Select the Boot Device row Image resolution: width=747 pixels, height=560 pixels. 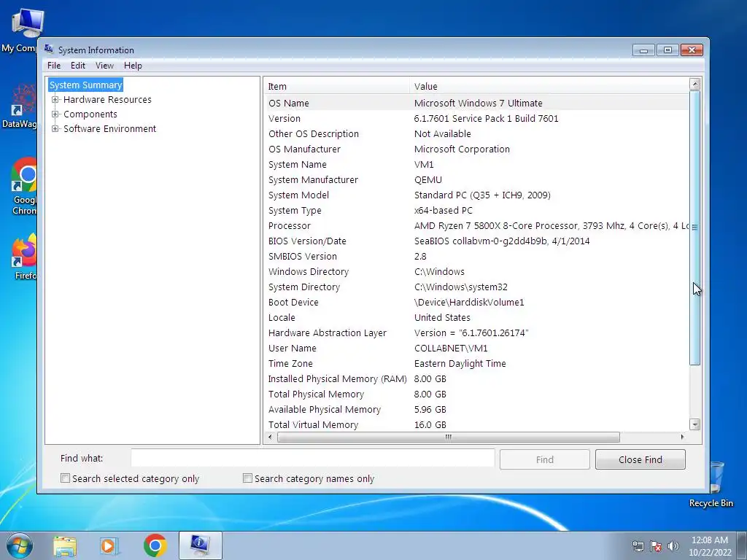point(476,303)
